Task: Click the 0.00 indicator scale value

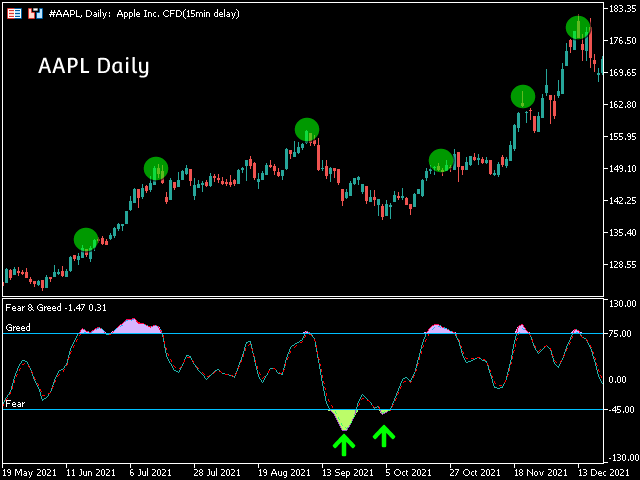Action: tap(618, 380)
